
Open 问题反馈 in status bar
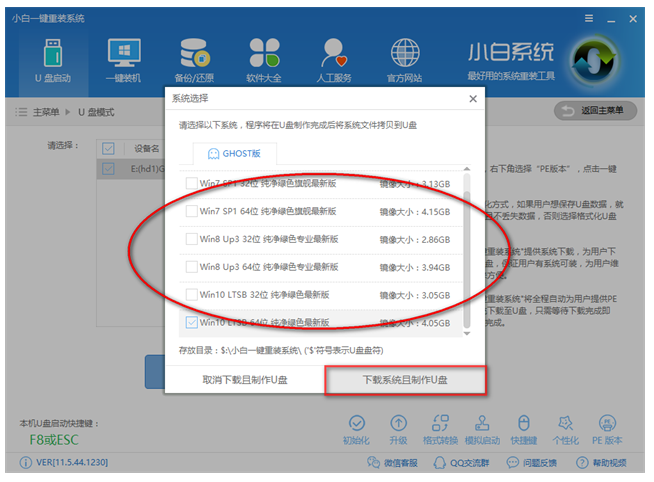click(x=531, y=462)
